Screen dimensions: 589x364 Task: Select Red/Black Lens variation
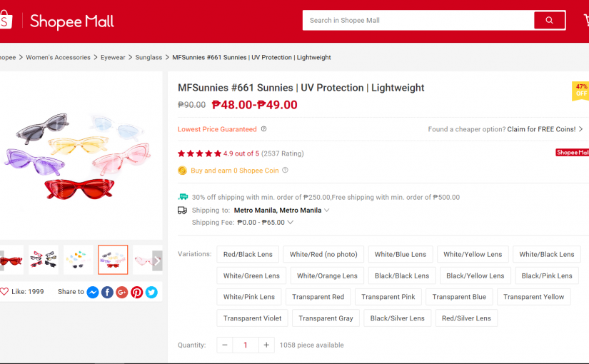pos(248,254)
